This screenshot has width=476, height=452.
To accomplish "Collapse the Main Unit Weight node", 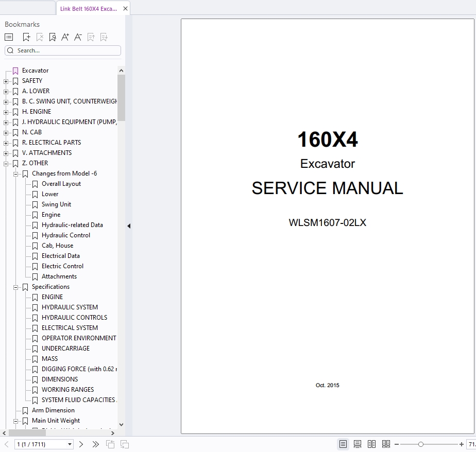I will tap(15, 421).
